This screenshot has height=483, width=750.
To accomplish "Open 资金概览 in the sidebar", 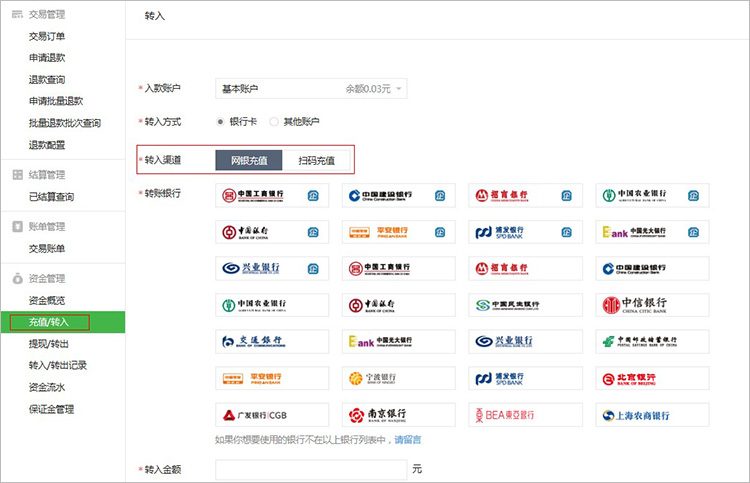I will pyautogui.click(x=47, y=300).
